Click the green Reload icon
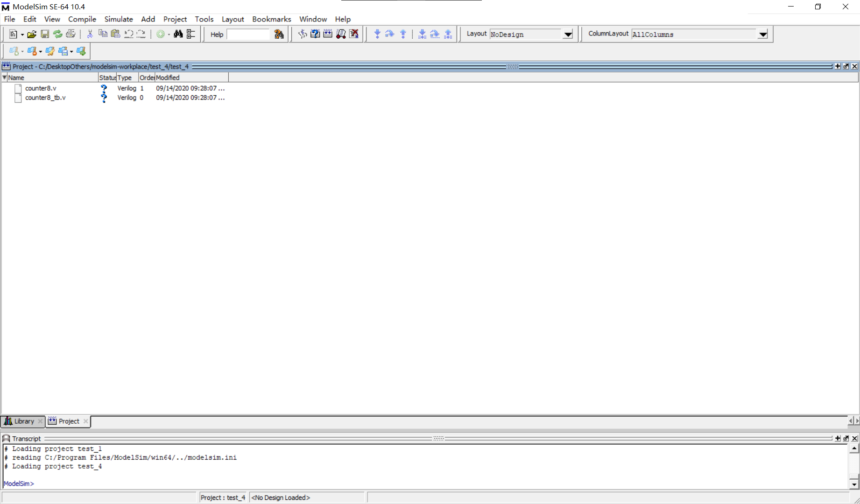860x504 pixels. (x=57, y=34)
